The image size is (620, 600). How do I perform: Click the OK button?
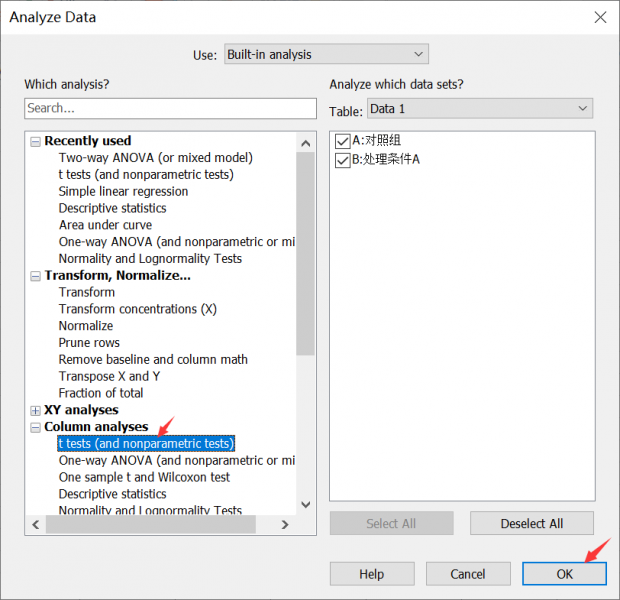point(564,574)
